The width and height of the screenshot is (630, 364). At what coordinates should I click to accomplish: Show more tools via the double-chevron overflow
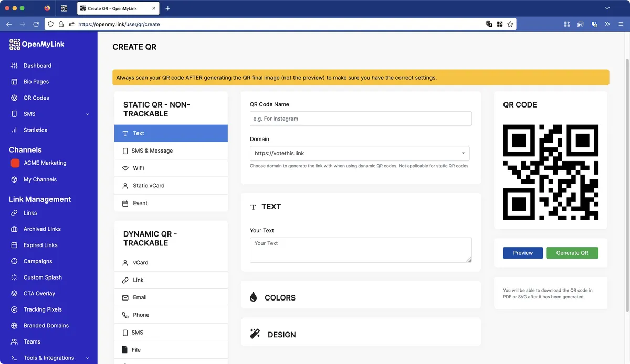point(607,24)
